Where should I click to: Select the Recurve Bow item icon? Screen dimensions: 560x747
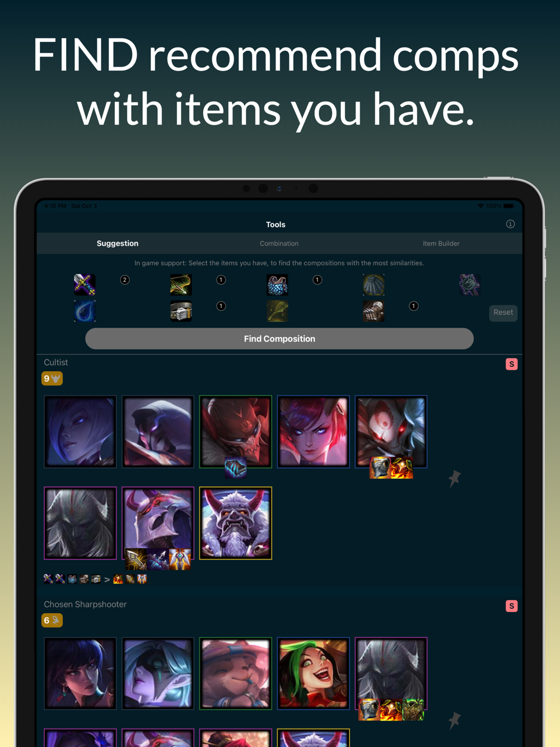click(181, 284)
